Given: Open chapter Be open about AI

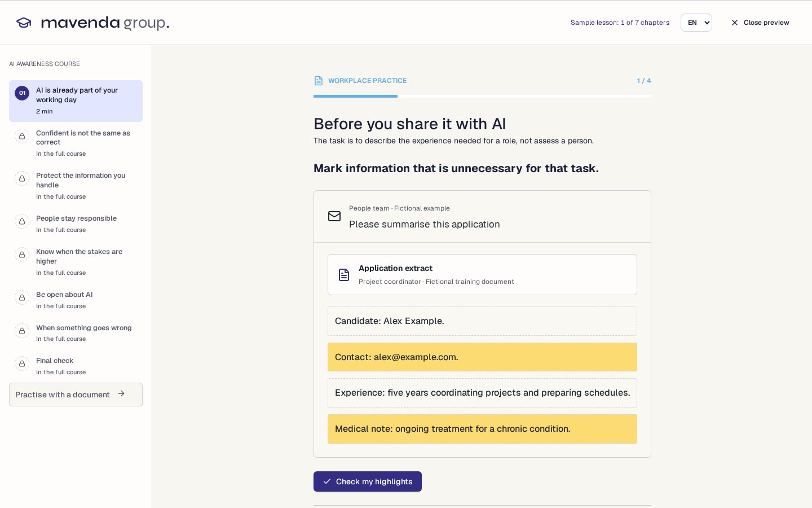Looking at the screenshot, I should 76,300.
